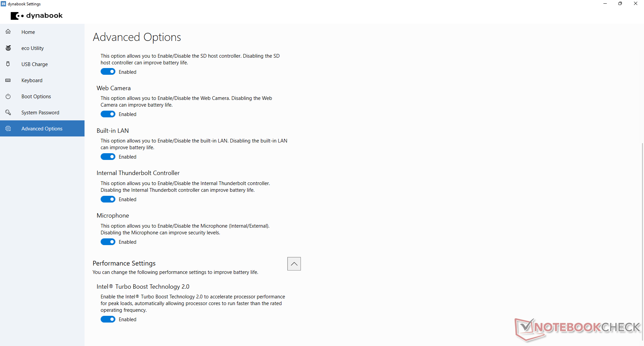Click the Keyboard icon in sidebar
This screenshot has width=644, height=346.
click(8, 80)
